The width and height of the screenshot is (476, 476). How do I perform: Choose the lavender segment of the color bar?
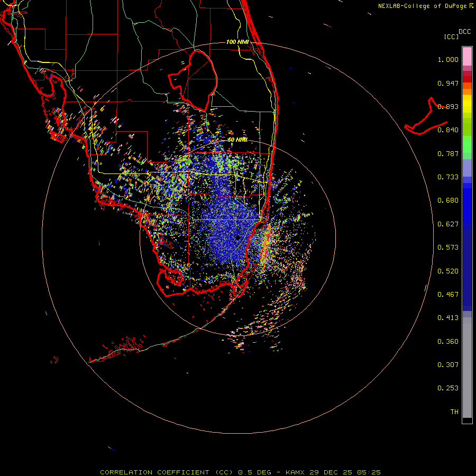467,168
